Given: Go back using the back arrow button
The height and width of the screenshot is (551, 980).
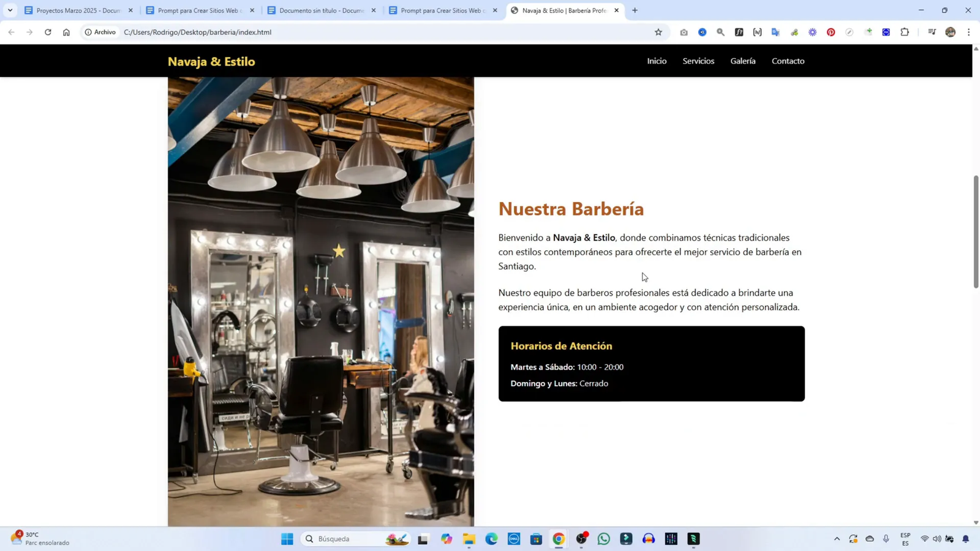Looking at the screenshot, I should pyautogui.click(x=11, y=32).
